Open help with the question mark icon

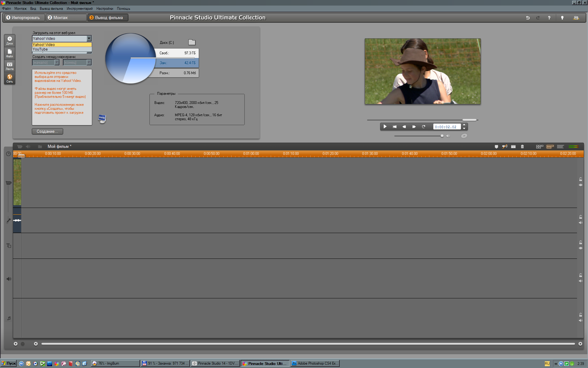[549, 18]
